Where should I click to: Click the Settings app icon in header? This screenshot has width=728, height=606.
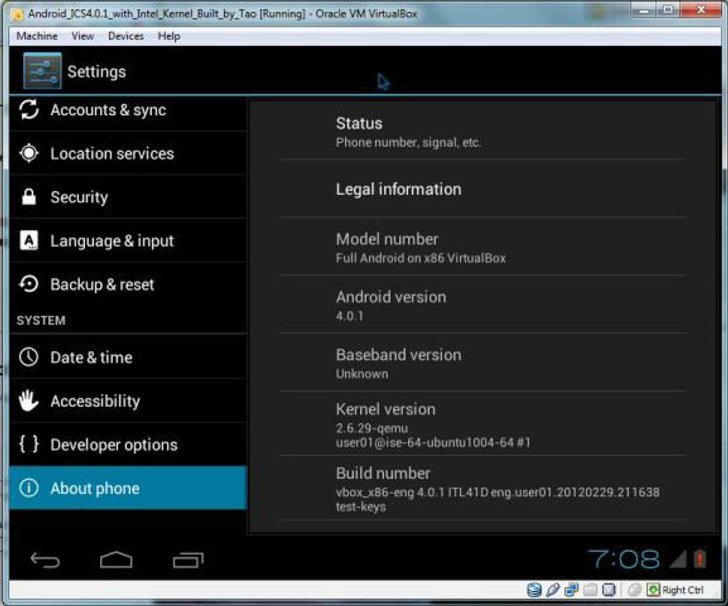pyautogui.click(x=42, y=71)
